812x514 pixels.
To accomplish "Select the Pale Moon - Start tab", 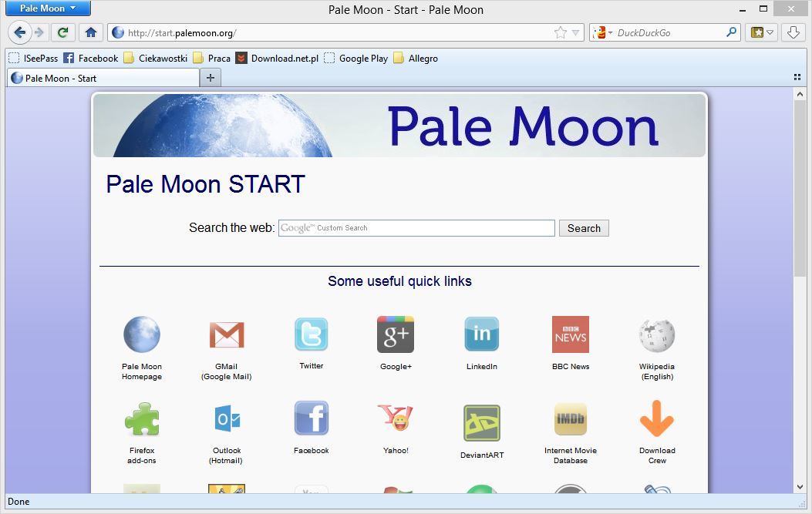I will pyautogui.click(x=103, y=78).
